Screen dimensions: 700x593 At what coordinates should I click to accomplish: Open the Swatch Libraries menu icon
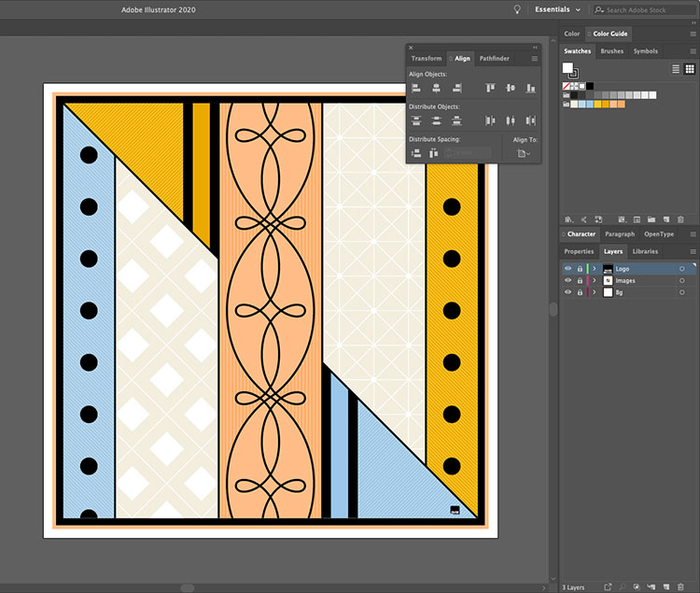pyautogui.click(x=568, y=219)
